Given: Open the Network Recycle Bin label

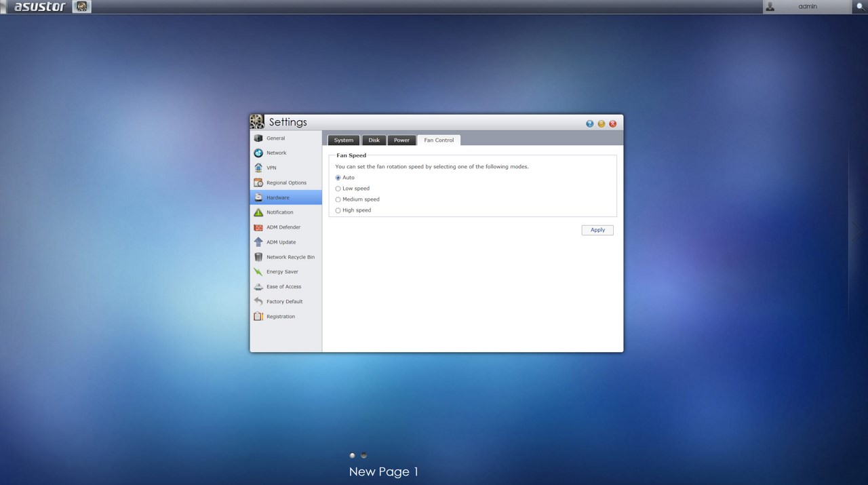Looking at the screenshot, I should (x=290, y=257).
